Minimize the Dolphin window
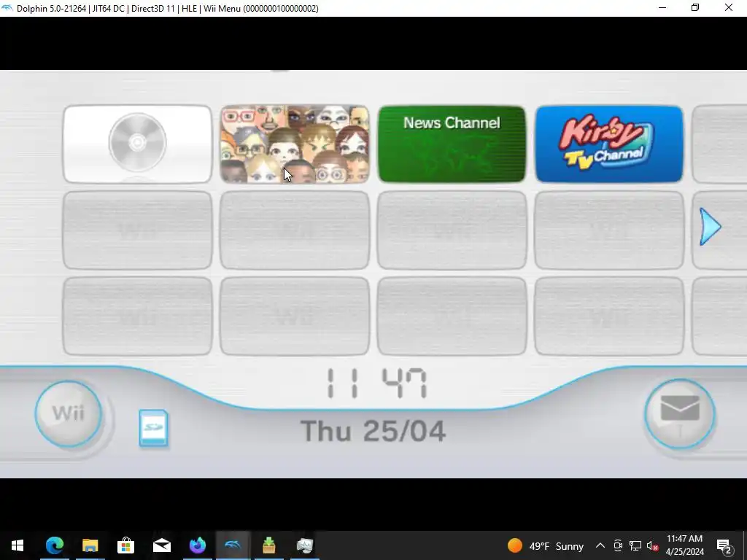747x560 pixels. (662, 8)
